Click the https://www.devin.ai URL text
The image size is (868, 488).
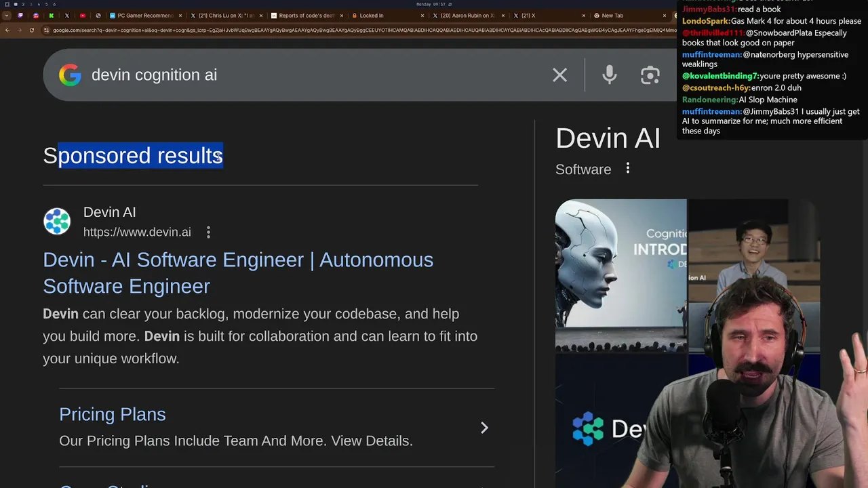click(137, 232)
